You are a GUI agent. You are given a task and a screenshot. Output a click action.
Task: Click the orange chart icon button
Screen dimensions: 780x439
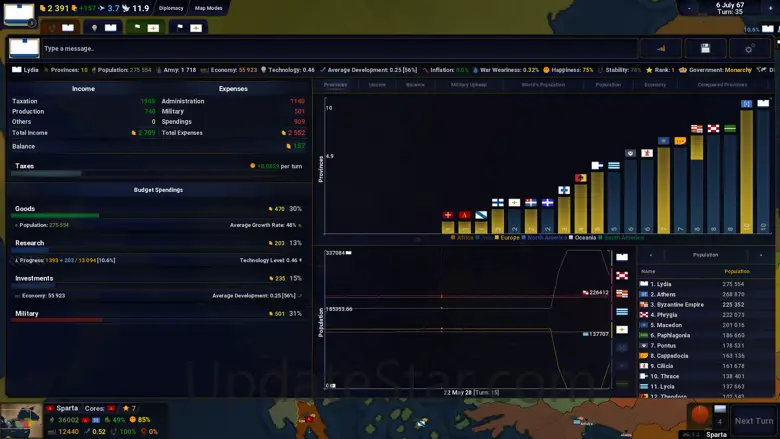click(661, 48)
